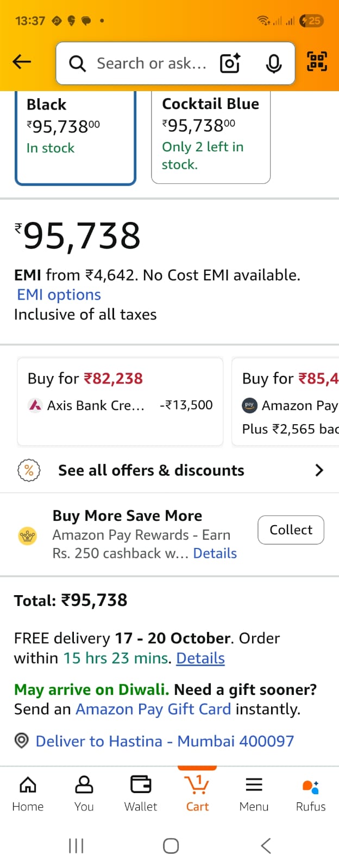The image size is (339, 868).
Task: Expand See all offers & discounts
Action: pos(169,470)
